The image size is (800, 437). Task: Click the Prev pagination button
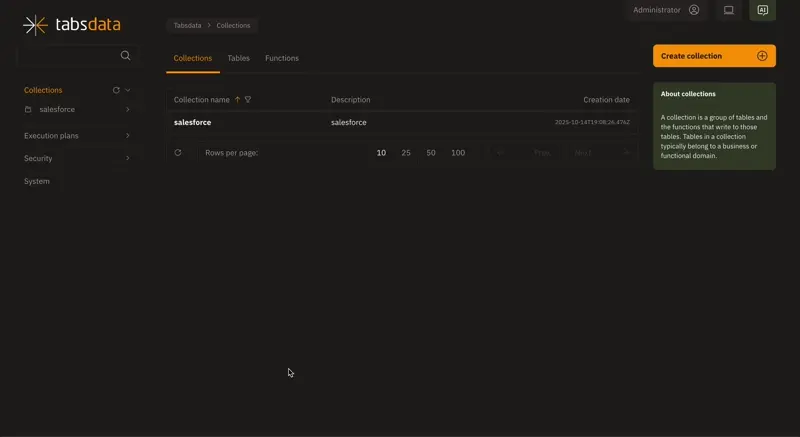pos(526,153)
